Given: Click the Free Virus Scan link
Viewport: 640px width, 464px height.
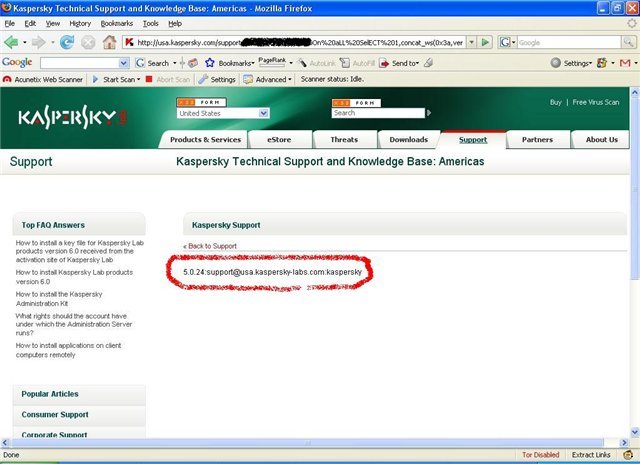Looking at the screenshot, I should (x=595, y=102).
